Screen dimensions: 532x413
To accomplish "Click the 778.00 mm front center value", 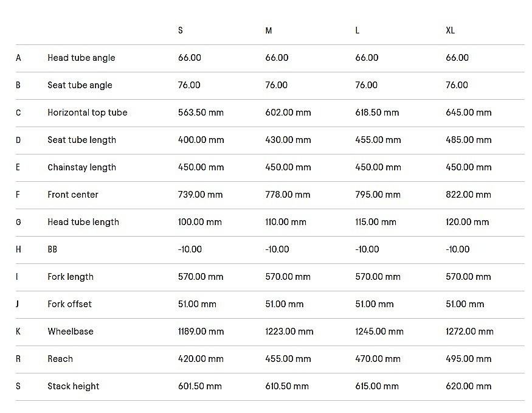I will [x=288, y=195].
